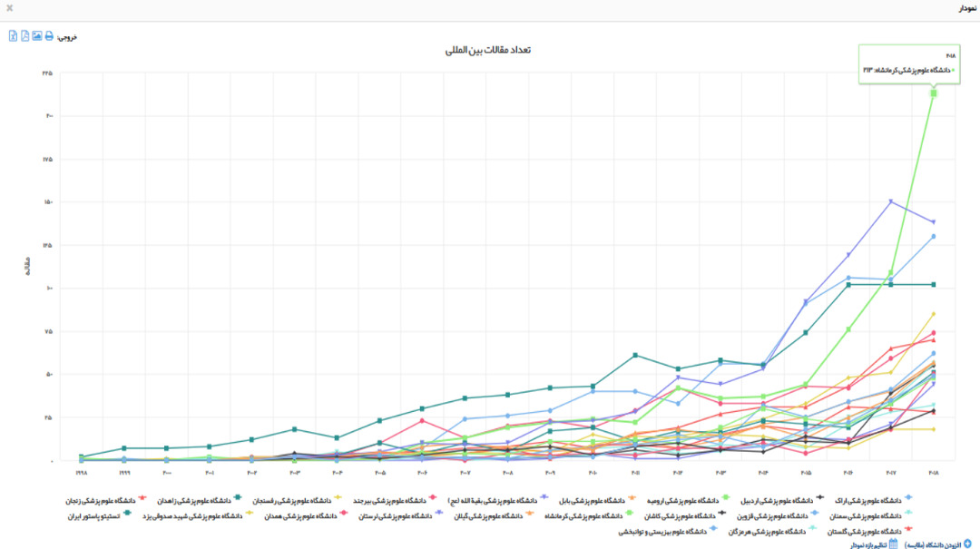This screenshot has height=549, width=980.
Task: Click the خروجی output label
Action: (67, 37)
